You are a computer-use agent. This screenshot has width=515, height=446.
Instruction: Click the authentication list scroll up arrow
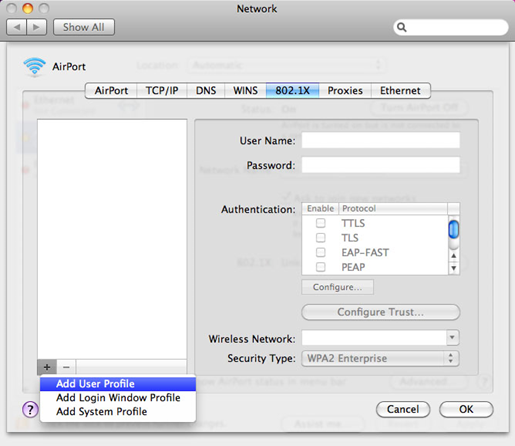click(x=454, y=256)
